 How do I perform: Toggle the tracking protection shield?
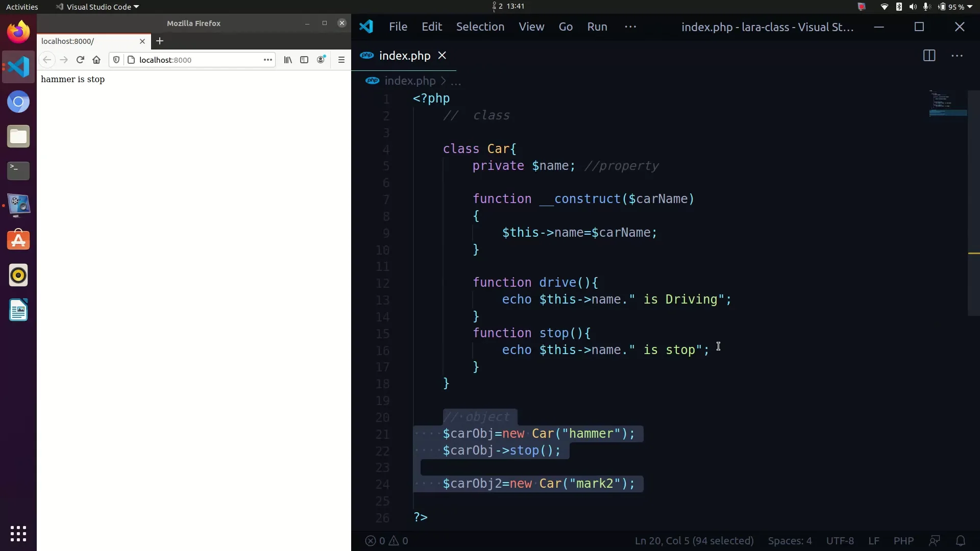[116, 60]
